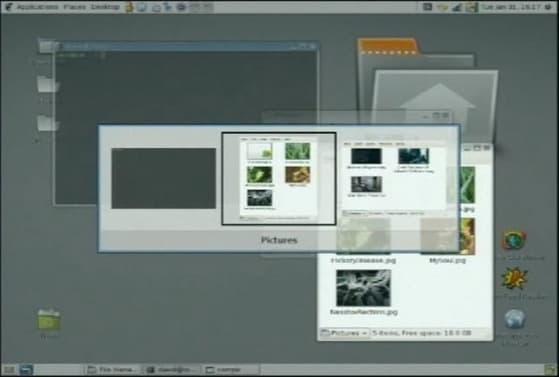Open the sun-shaped desktop launcher icon
This screenshot has height=377, width=559.
pos(514,279)
